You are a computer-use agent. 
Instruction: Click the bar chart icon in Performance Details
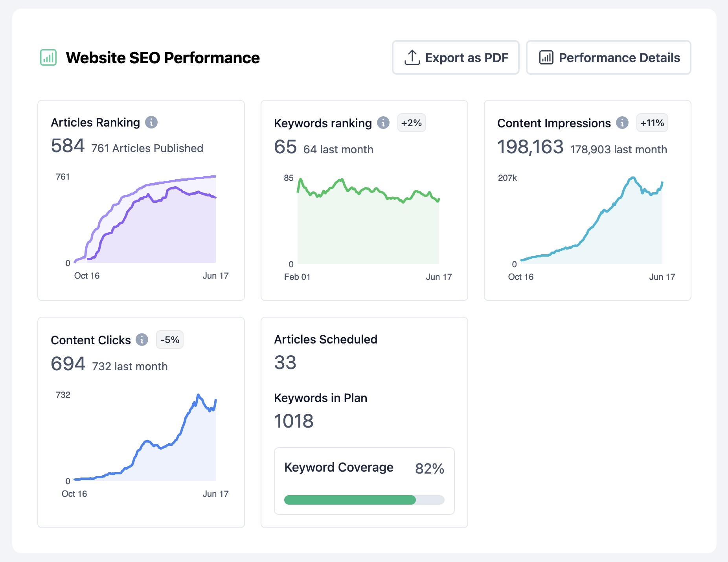pyautogui.click(x=546, y=57)
